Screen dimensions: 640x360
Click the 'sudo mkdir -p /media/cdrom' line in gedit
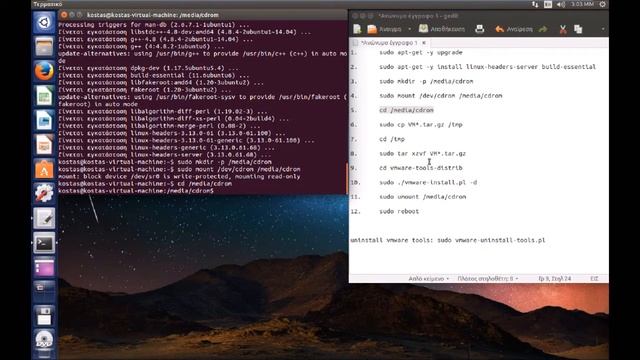pos(426,81)
